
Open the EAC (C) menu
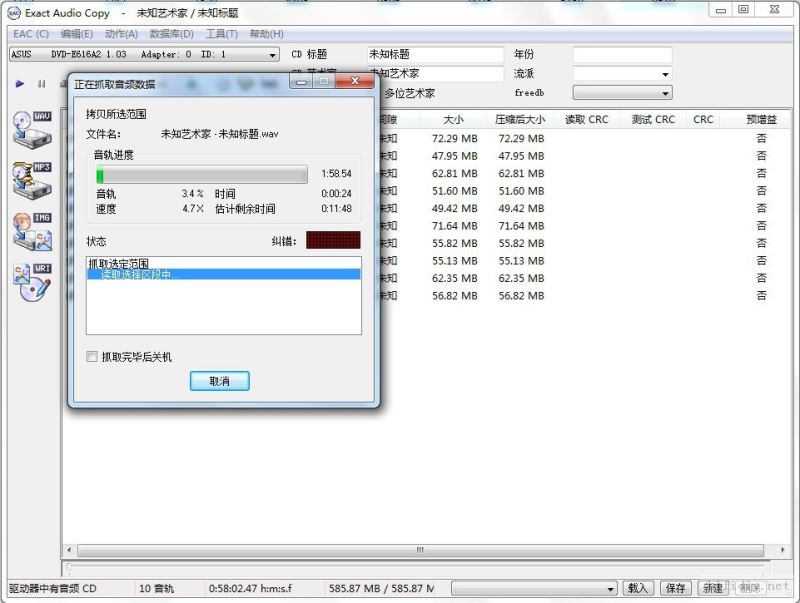click(31, 34)
